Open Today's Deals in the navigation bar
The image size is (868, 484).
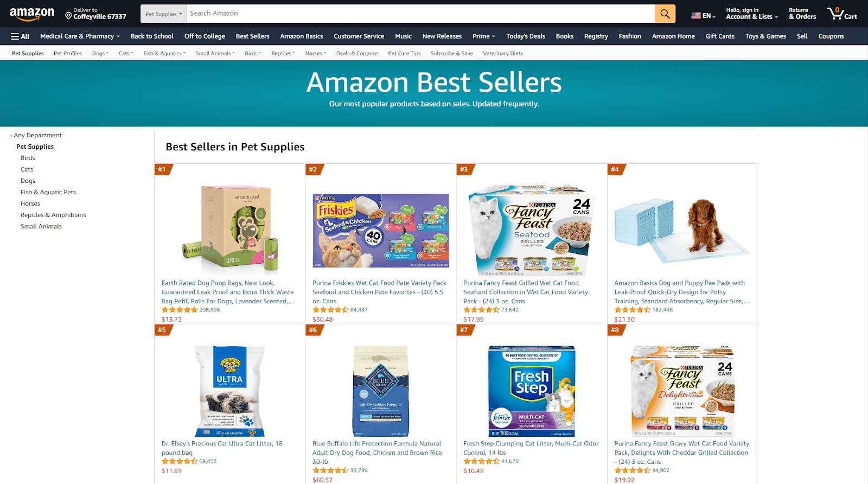tap(525, 36)
